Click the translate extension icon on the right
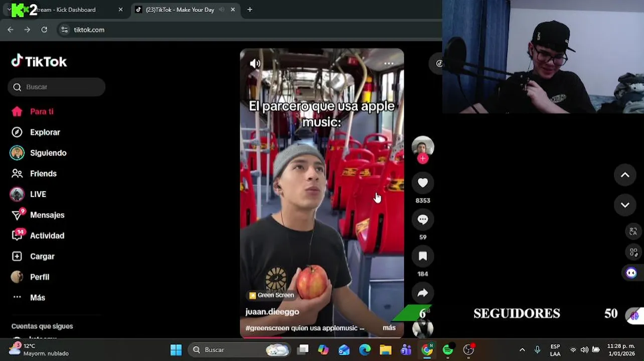The width and height of the screenshot is (644, 361). click(x=633, y=231)
